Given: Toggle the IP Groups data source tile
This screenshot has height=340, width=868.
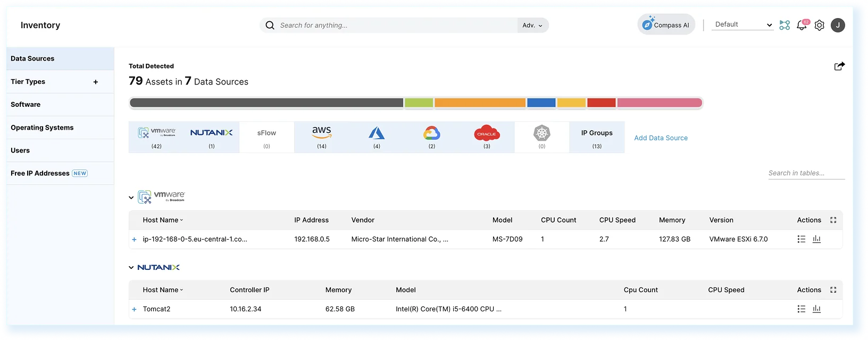Looking at the screenshot, I should 597,137.
